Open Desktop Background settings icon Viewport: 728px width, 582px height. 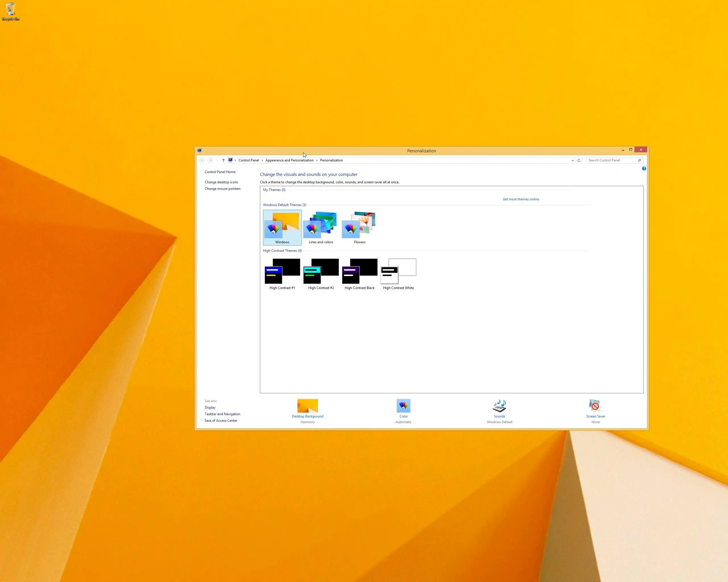point(307,406)
